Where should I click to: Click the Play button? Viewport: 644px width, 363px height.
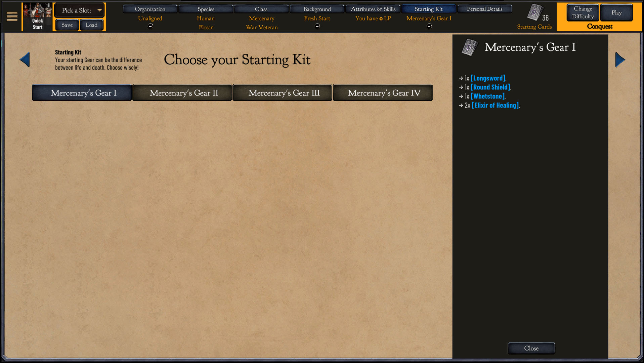coord(616,12)
